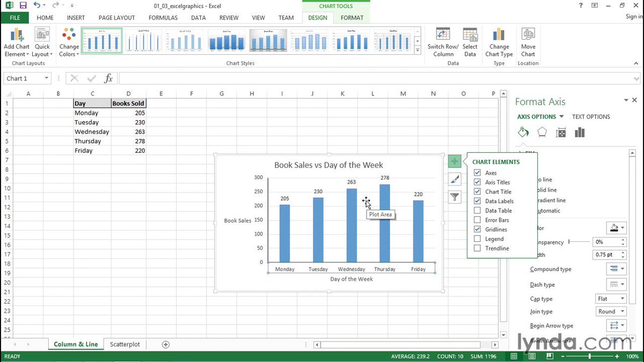Click the green Chart Elements plus button
The width and height of the screenshot is (644, 362).
[x=455, y=161]
